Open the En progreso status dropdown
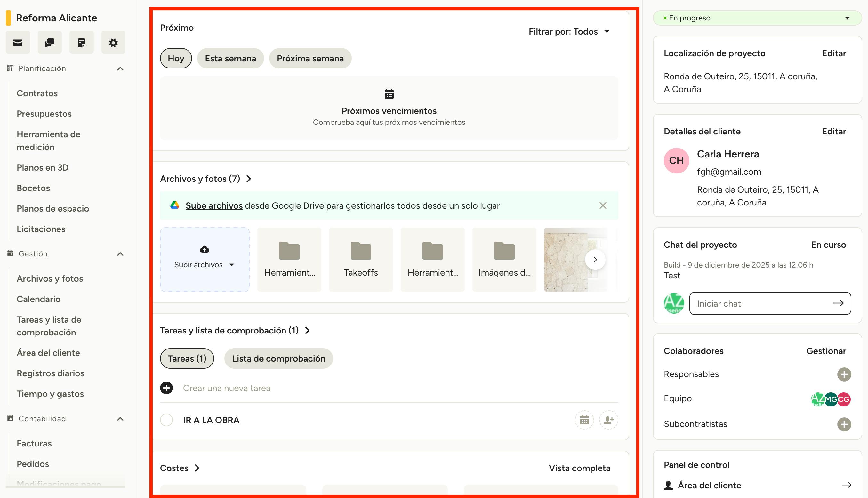The width and height of the screenshot is (868, 498). (x=757, y=18)
